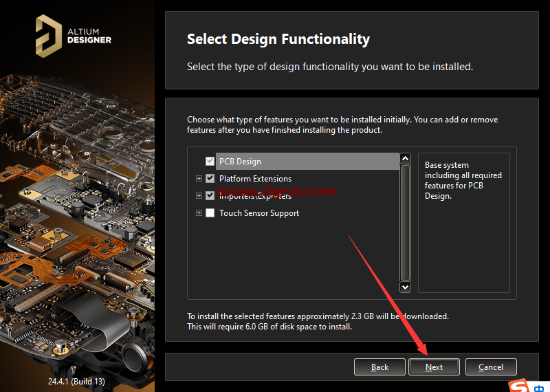The image size is (550, 392).
Task: Click the version text 24.4.1 (Build 13)
Action: (76, 381)
